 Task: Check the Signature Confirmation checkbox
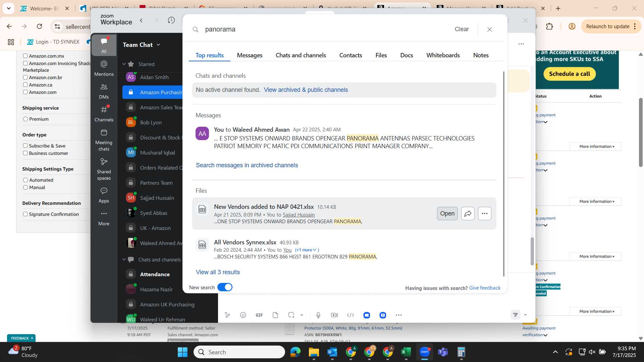point(25,214)
